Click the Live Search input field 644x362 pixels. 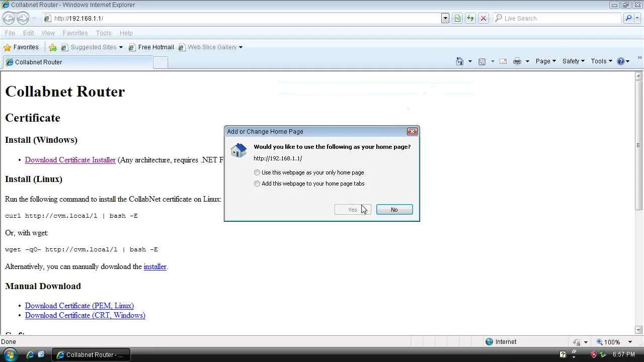pyautogui.click(x=557, y=18)
